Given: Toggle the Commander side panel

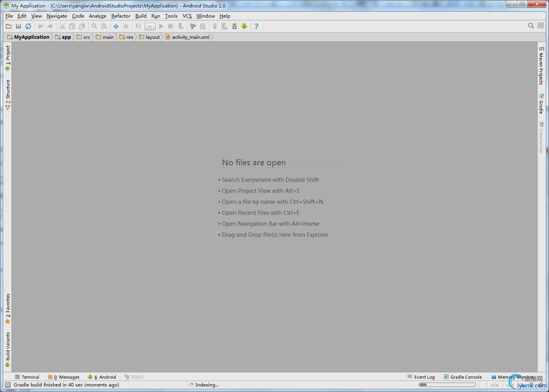Looking at the screenshot, I should click(x=541, y=138).
